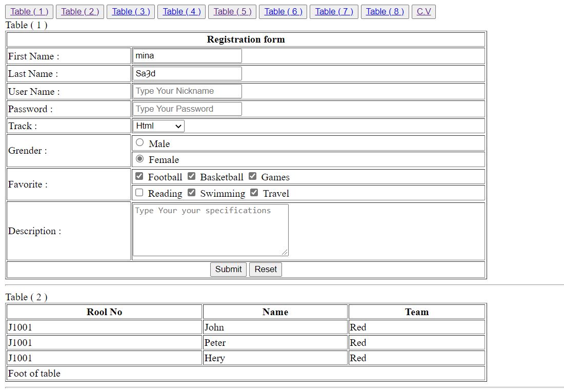This screenshot has width=564, height=392.
Task: Open the Table ( 8 ) link
Action: [385, 12]
